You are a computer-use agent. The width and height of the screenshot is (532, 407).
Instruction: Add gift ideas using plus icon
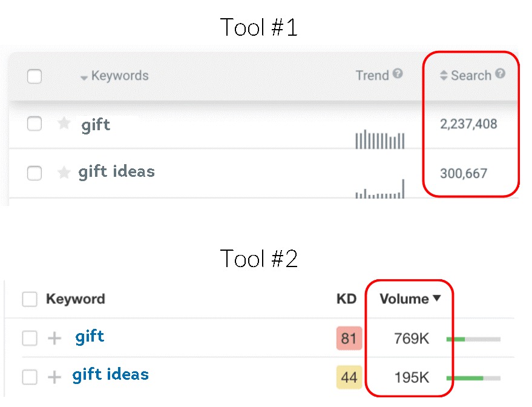pos(55,377)
